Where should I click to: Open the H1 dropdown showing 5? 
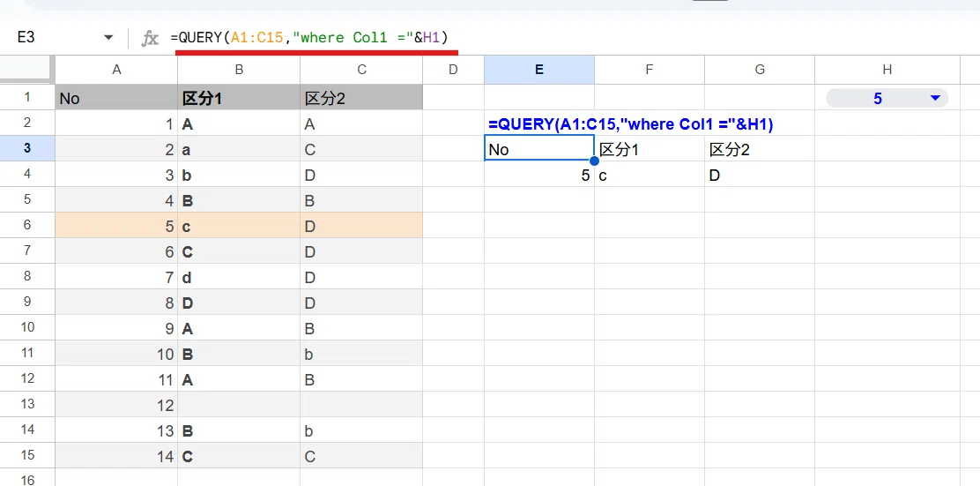coord(887,98)
